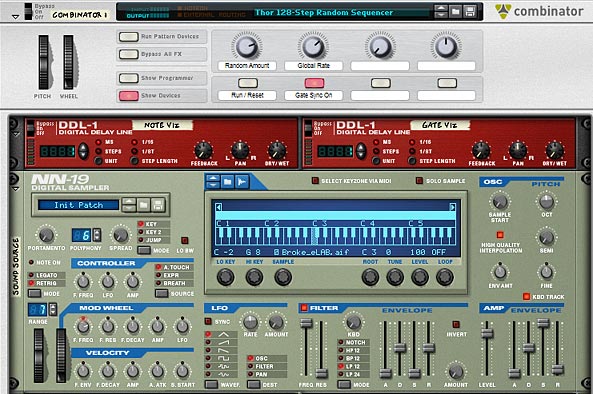Toggle the Gate Sync On button
Viewport: 593px width, 394px height.
point(314,83)
